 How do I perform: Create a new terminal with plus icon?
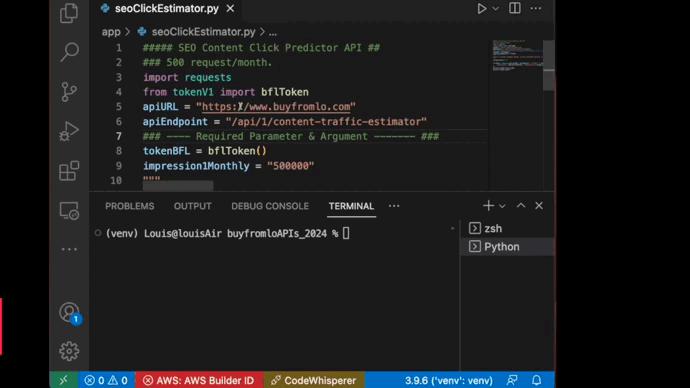click(x=488, y=205)
